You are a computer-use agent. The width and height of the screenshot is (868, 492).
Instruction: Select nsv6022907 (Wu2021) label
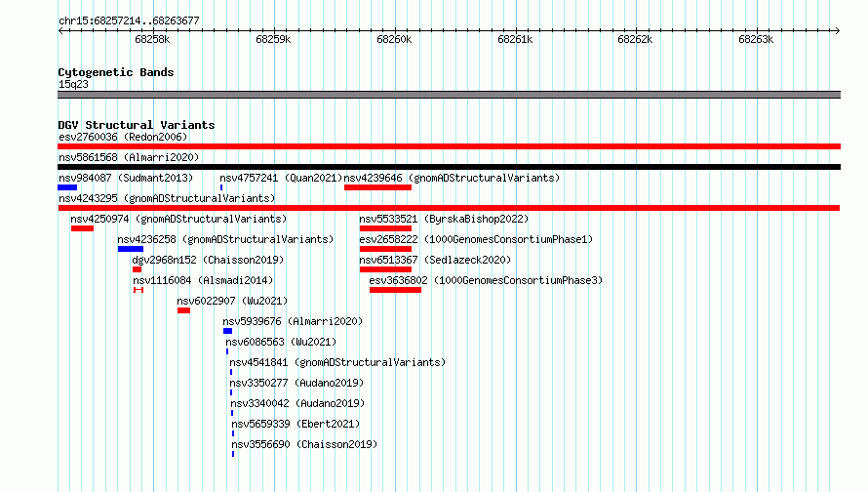(x=232, y=301)
